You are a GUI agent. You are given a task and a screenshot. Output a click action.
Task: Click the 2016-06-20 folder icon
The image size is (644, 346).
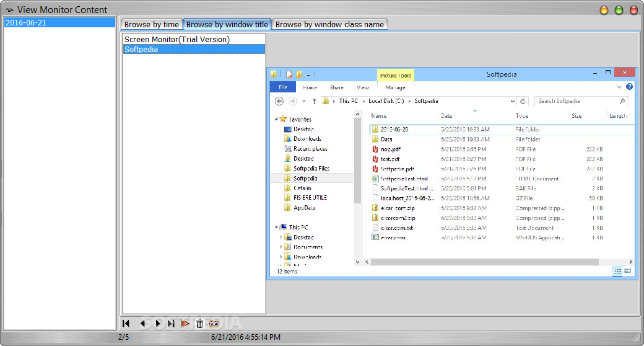pyautogui.click(x=375, y=129)
